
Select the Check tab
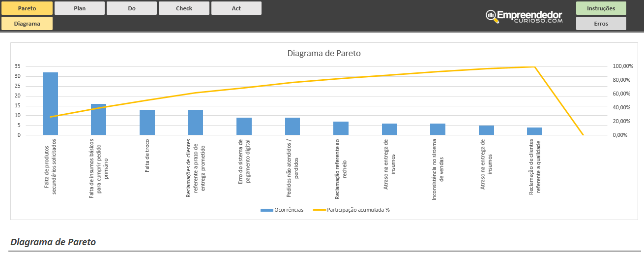click(184, 8)
